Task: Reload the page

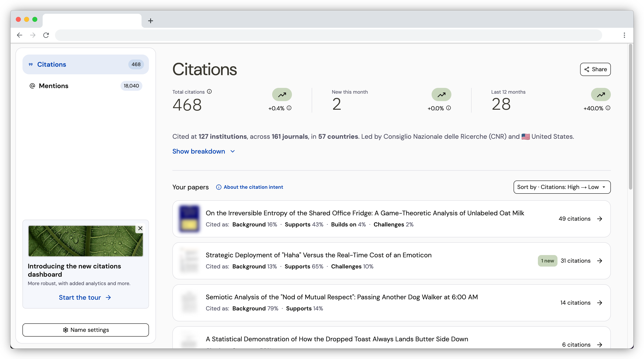Action: [46, 35]
